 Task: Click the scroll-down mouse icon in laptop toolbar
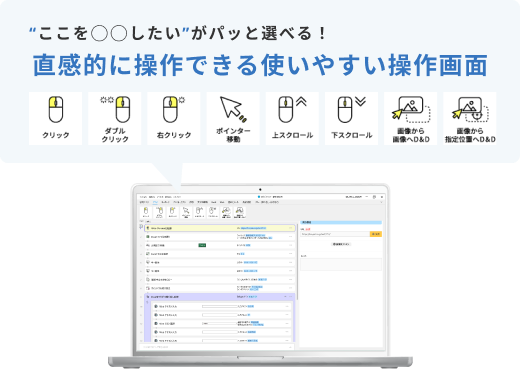coord(213,212)
